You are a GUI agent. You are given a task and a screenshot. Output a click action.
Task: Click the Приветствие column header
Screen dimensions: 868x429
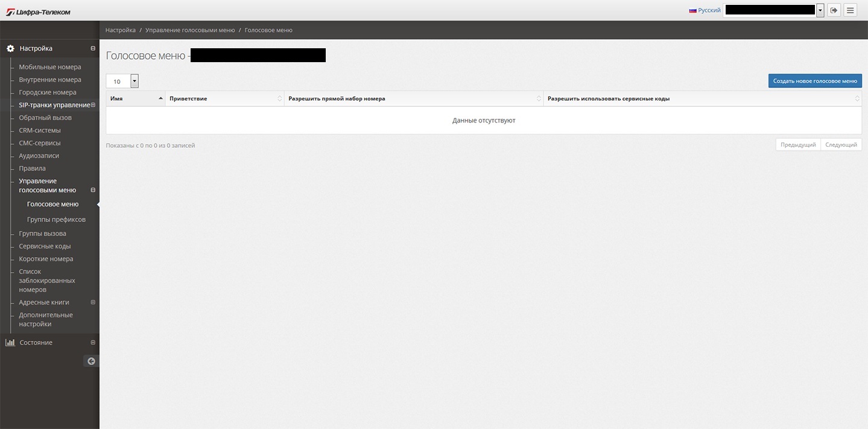tap(225, 98)
